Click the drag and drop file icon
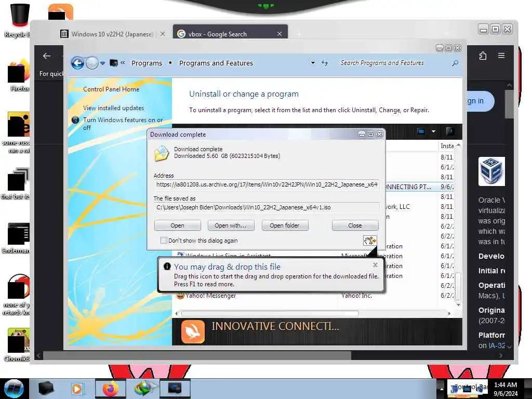This screenshot has width=532, height=399. pyautogui.click(x=370, y=241)
